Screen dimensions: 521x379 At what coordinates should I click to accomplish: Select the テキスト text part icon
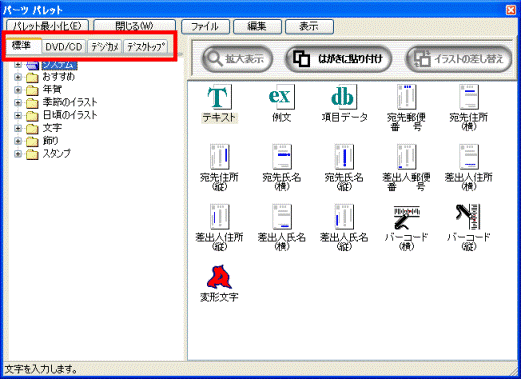click(x=219, y=97)
